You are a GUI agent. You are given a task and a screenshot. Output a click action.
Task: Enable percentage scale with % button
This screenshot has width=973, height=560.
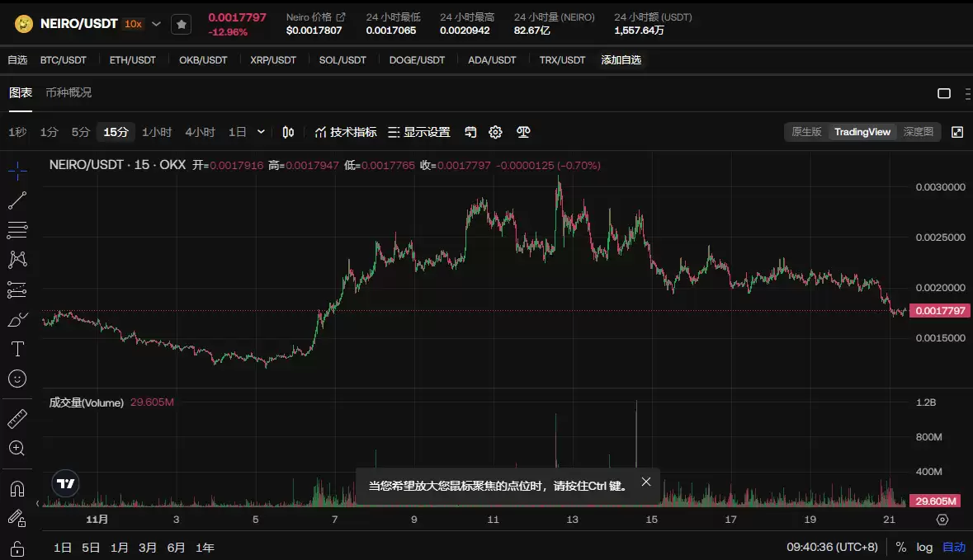tap(901, 547)
